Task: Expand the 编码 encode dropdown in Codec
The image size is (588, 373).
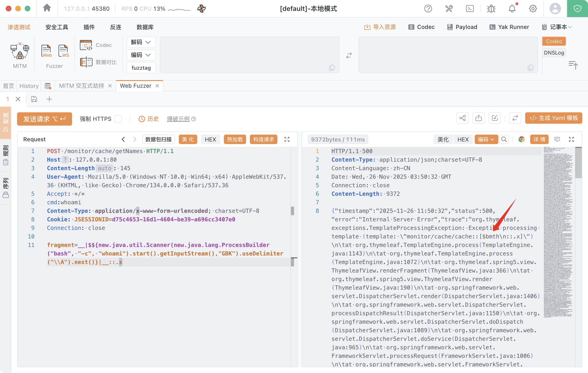Action: click(x=141, y=55)
